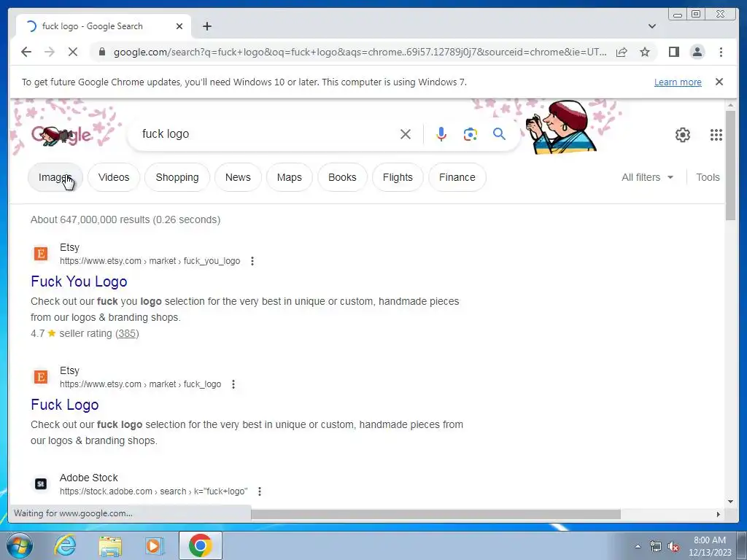The width and height of the screenshot is (747, 560).
Task: Open the search Tools options
Action: [708, 177]
